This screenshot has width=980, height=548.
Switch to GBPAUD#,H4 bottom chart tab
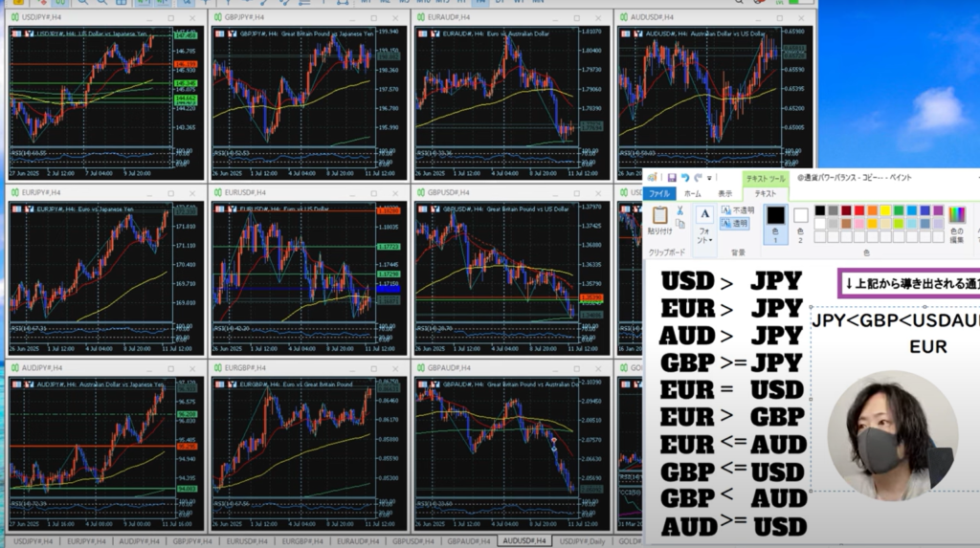(468, 541)
